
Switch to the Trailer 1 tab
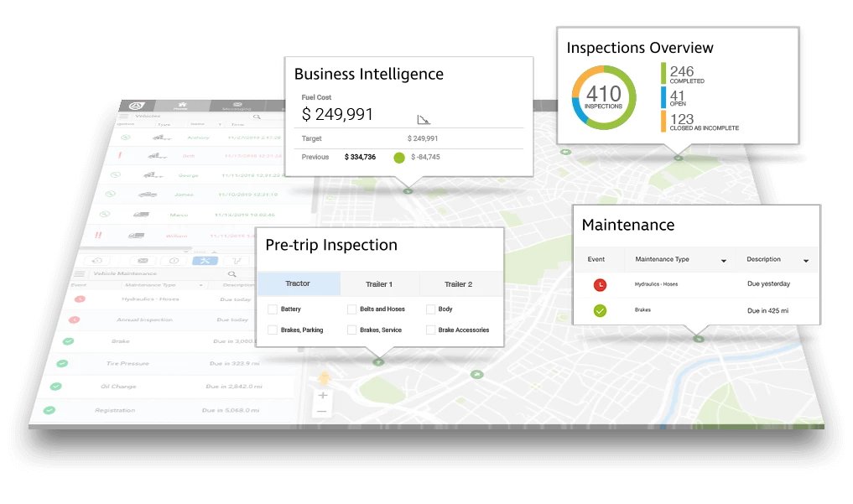[x=379, y=283]
